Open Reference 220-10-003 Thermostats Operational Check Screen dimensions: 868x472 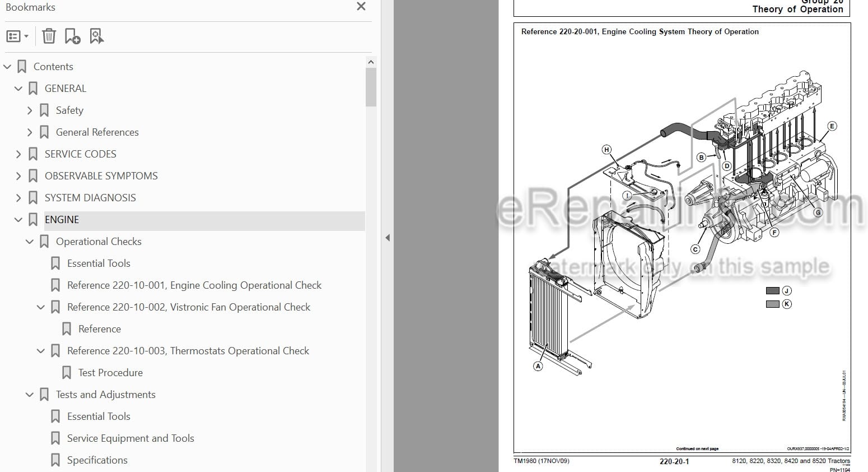tap(188, 351)
